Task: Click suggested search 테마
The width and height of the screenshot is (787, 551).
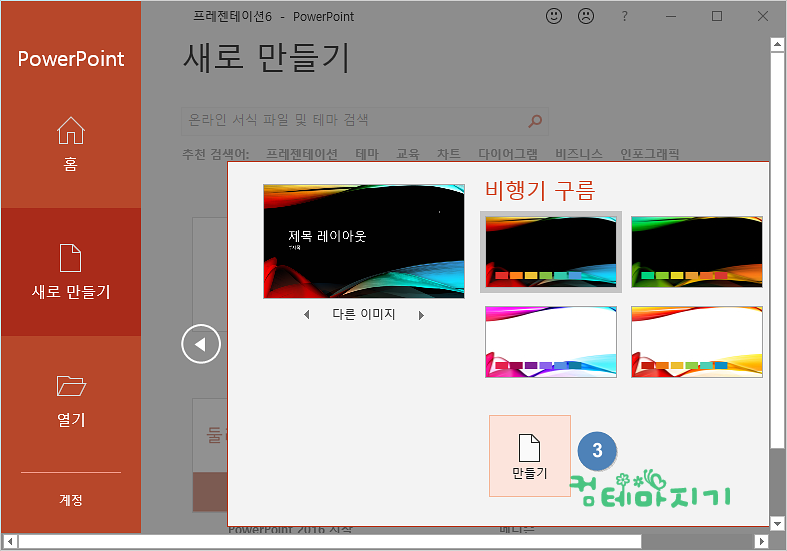Action: pos(367,154)
